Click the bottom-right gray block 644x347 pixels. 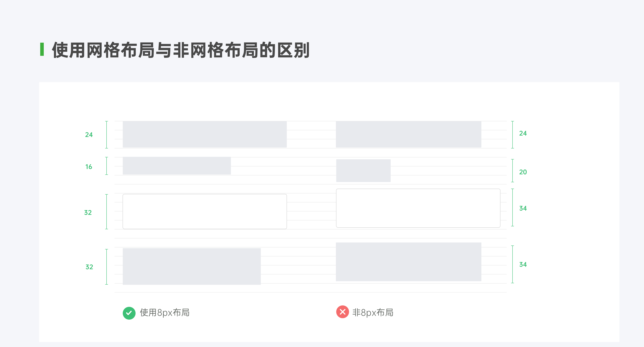408,262
